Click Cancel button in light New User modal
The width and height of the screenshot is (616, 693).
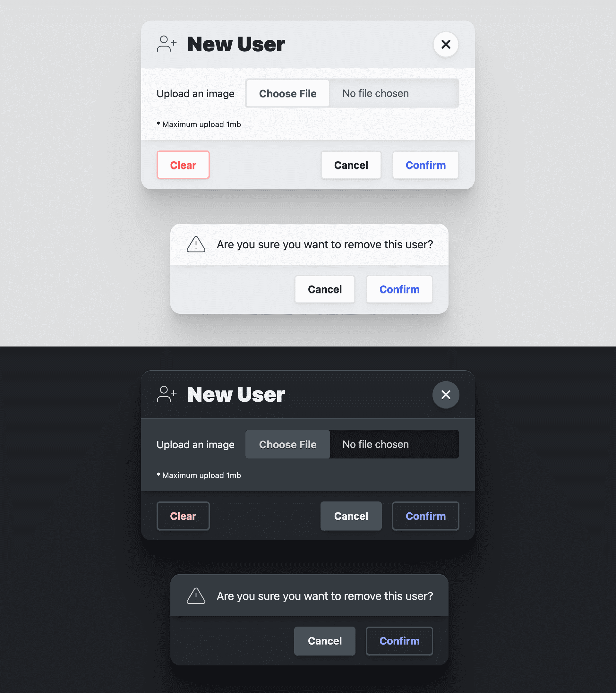point(351,165)
